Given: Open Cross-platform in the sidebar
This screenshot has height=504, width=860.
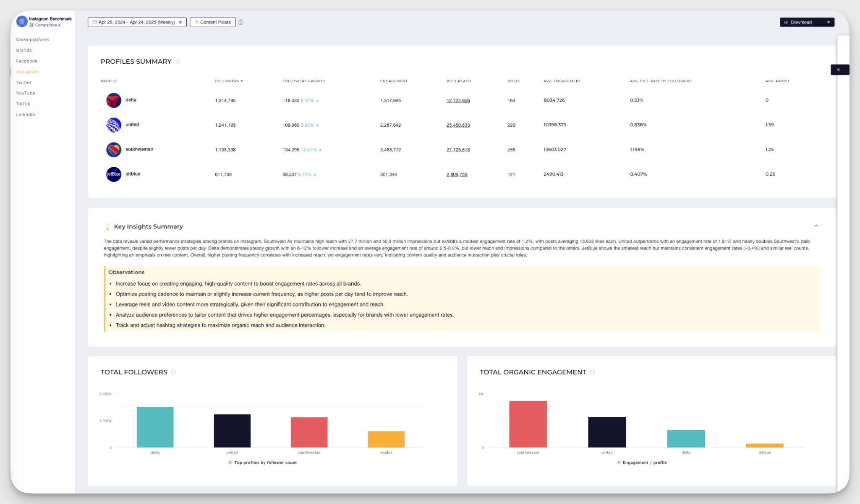Looking at the screenshot, I should [32, 39].
